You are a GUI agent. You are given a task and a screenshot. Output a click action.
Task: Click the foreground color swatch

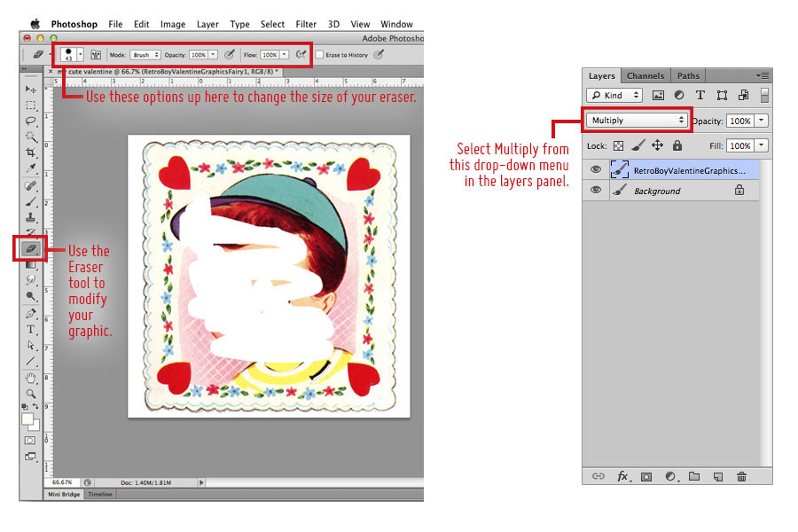[27, 419]
